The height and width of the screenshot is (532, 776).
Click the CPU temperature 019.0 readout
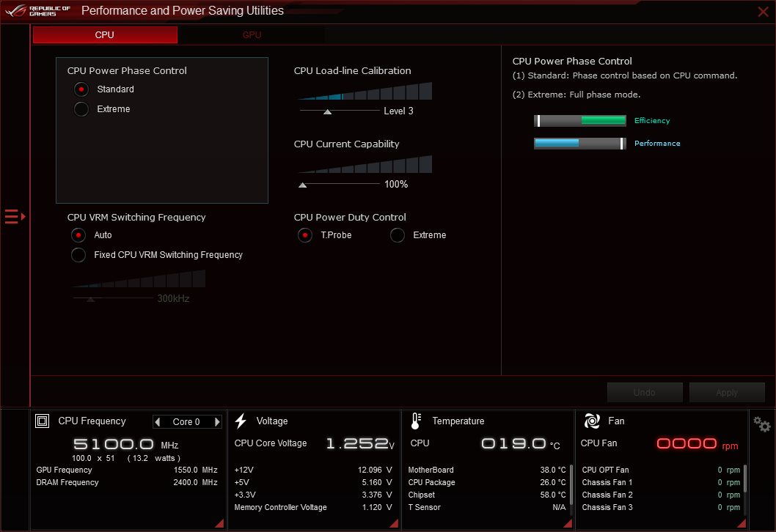[520, 443]
